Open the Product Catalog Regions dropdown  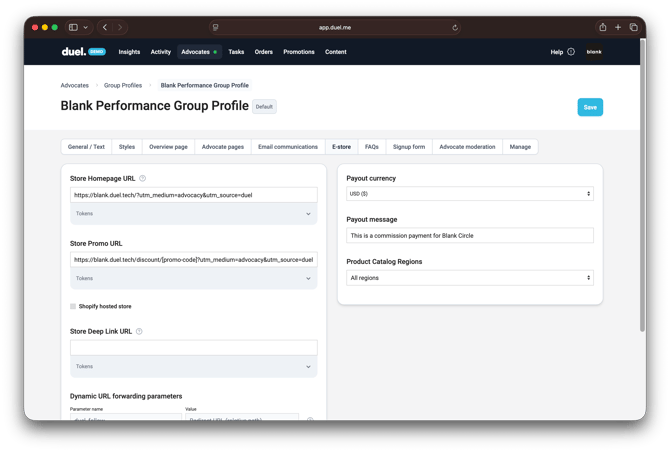469,278
